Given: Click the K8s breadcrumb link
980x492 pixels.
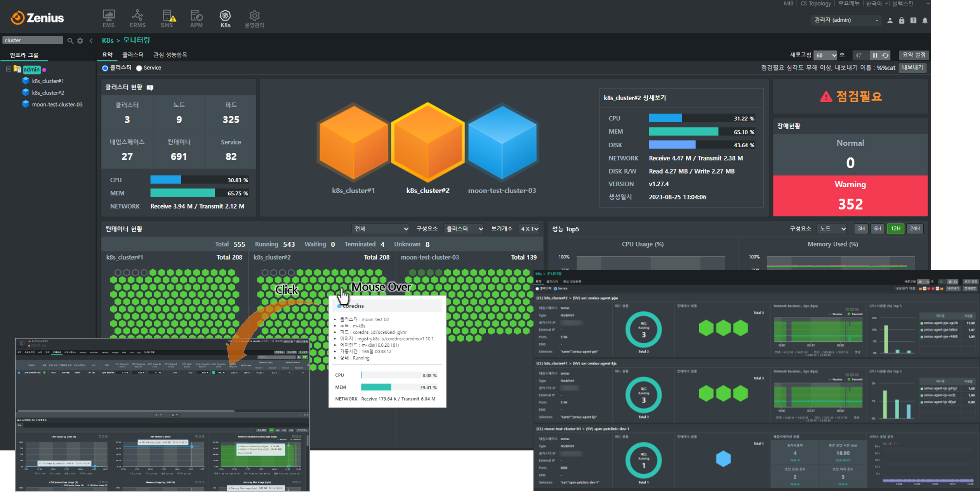Looking at the screenshot, I should [108, 40].
